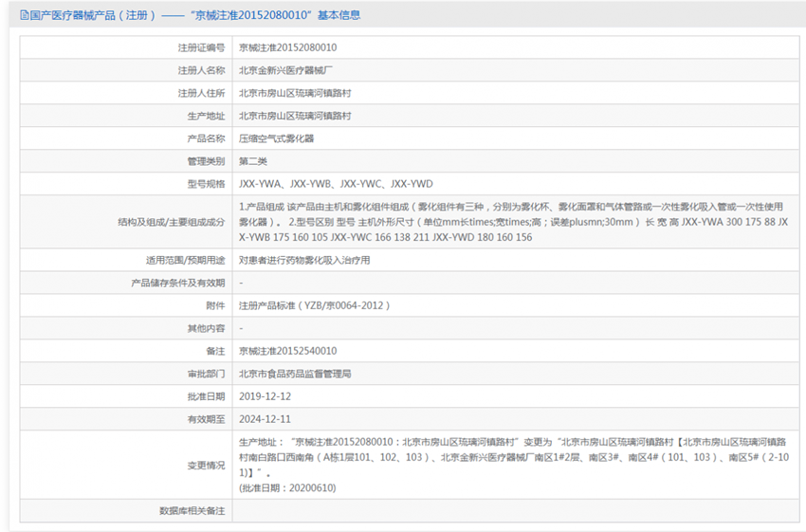Screen dimensions: 806x532
Task: Click the 生产地址 address value
Action: click(295, 116)
